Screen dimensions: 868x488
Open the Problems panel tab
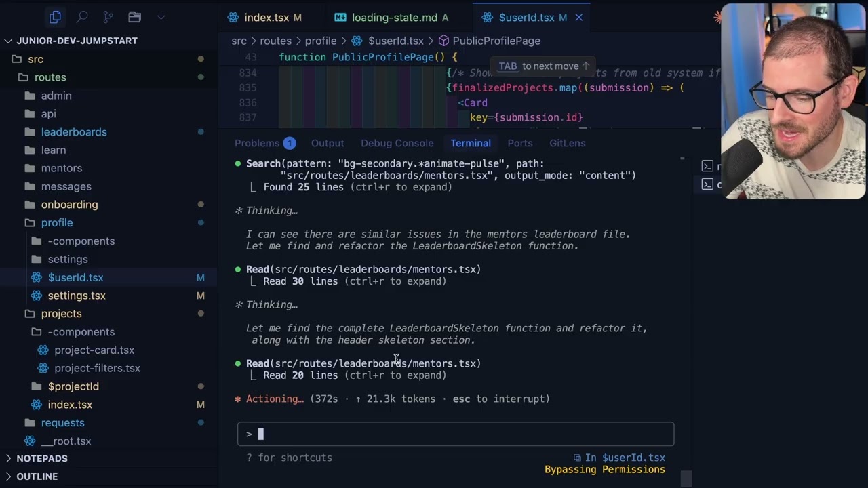click(x=257, y=143)
